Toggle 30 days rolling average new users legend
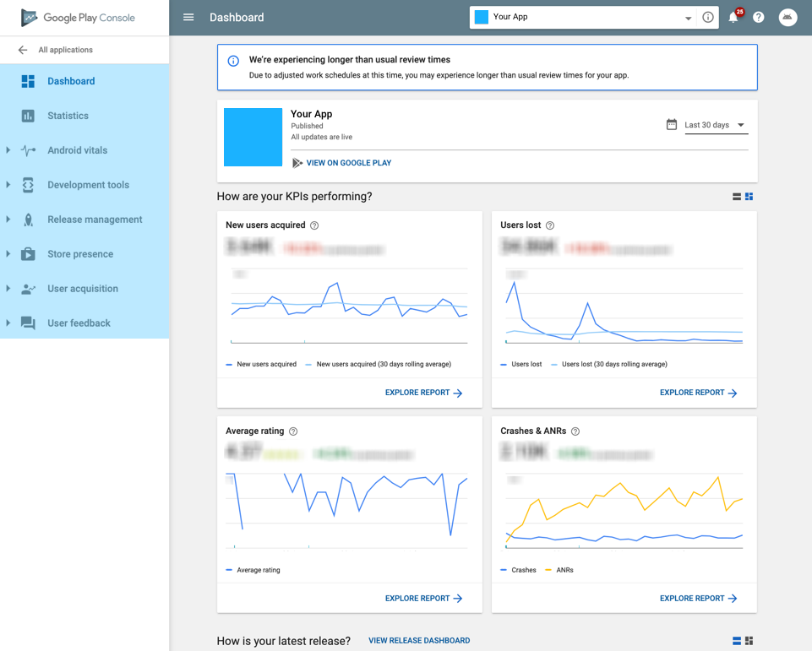 pyautogui.click(x=379, y=364)
